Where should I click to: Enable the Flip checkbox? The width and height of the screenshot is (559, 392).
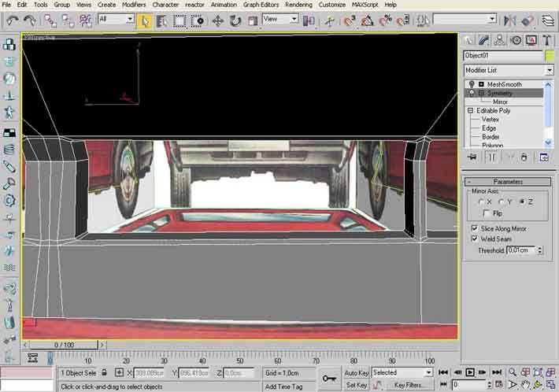(487, 213)
